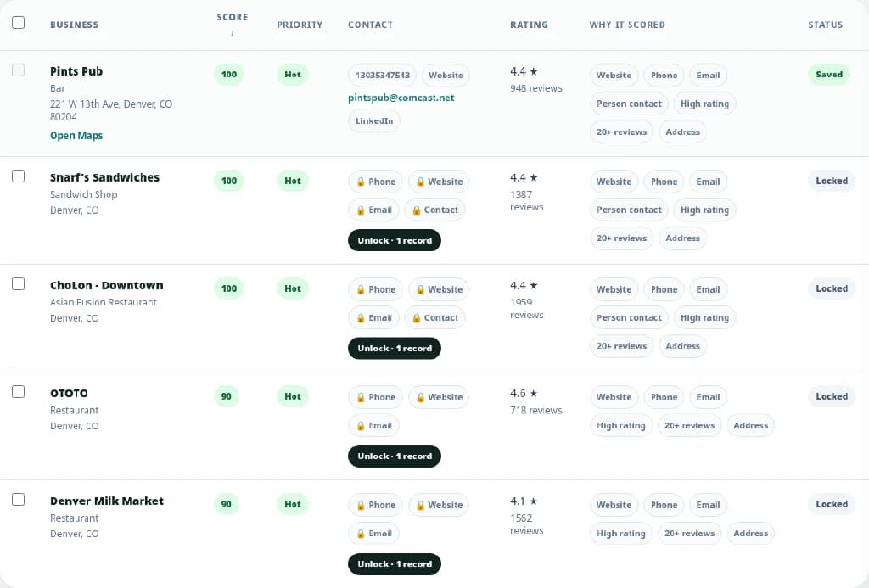Check the Denver Milk Market checkbox
869x588 pixels.
point(19,499)
